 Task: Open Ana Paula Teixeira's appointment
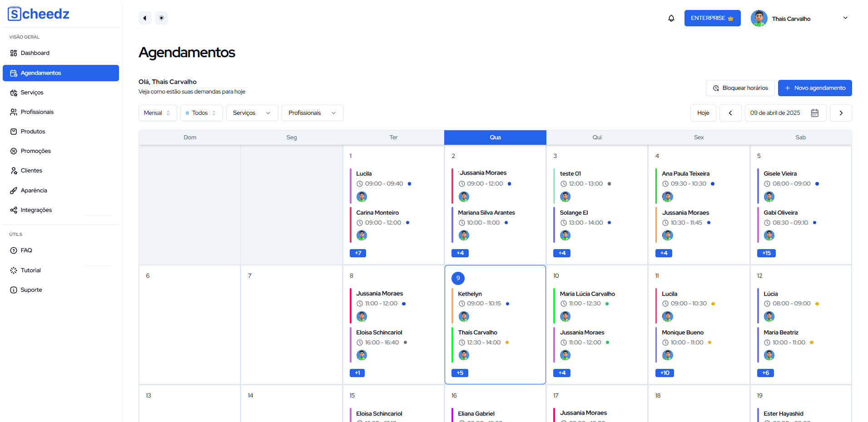(699, 186)
